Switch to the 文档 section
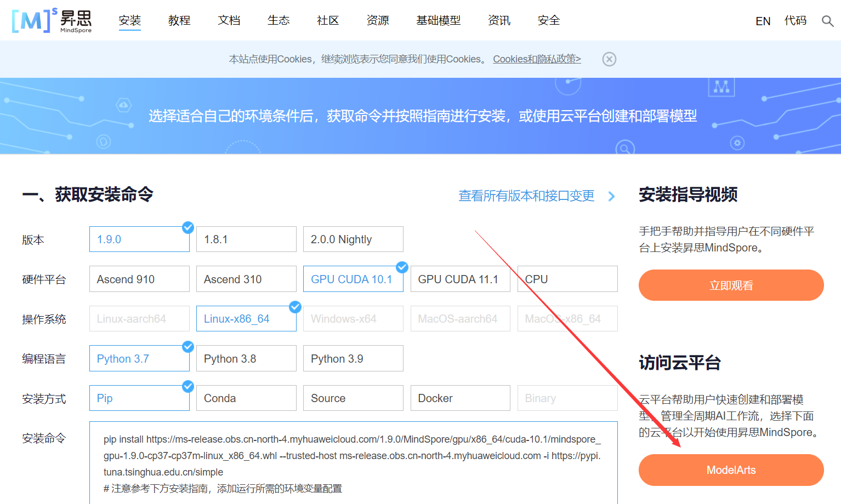The width and height of the screenshot is (841, 504). (229, 20)
